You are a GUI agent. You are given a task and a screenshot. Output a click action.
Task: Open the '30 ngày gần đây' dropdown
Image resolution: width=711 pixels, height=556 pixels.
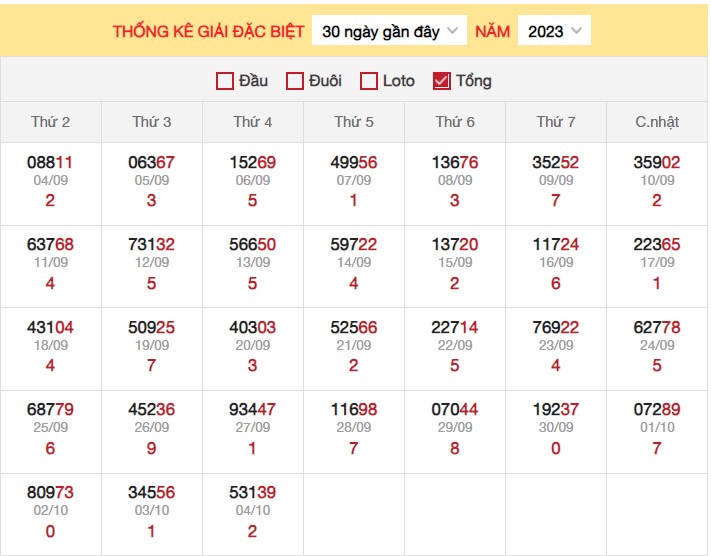pyautogui.click(x=390, y=31)
